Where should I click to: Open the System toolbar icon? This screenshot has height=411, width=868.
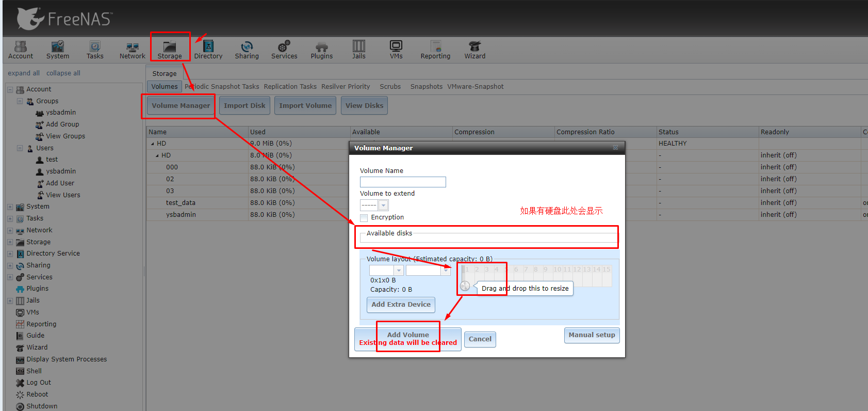click(58, 50)
